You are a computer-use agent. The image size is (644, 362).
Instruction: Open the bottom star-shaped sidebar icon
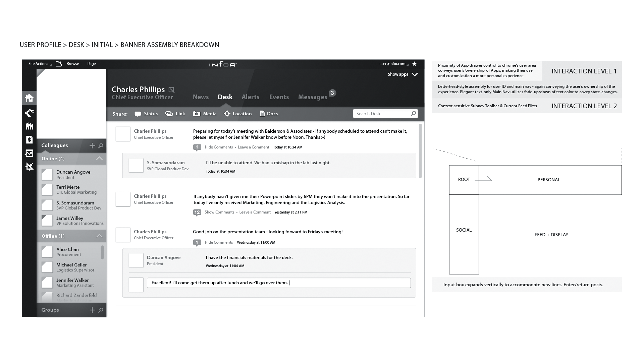tap(29, 167)
